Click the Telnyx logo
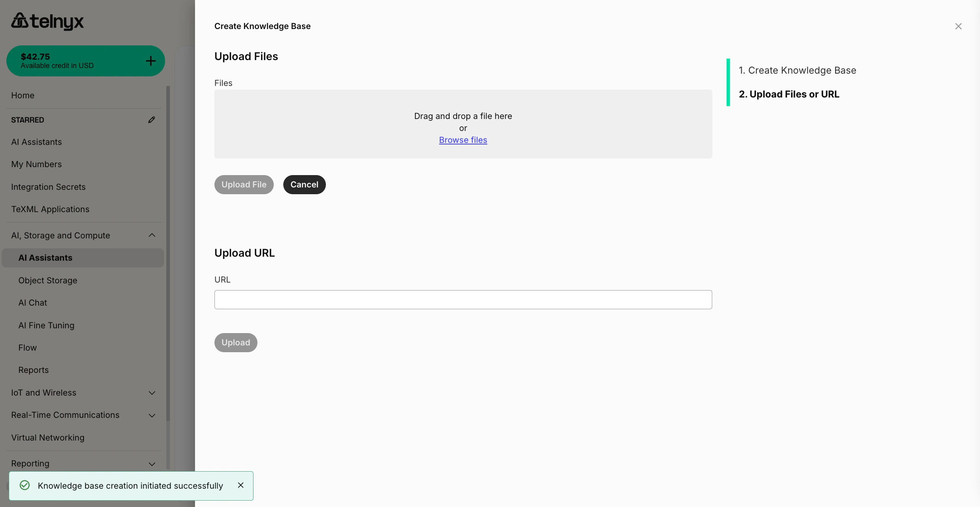 47,21
